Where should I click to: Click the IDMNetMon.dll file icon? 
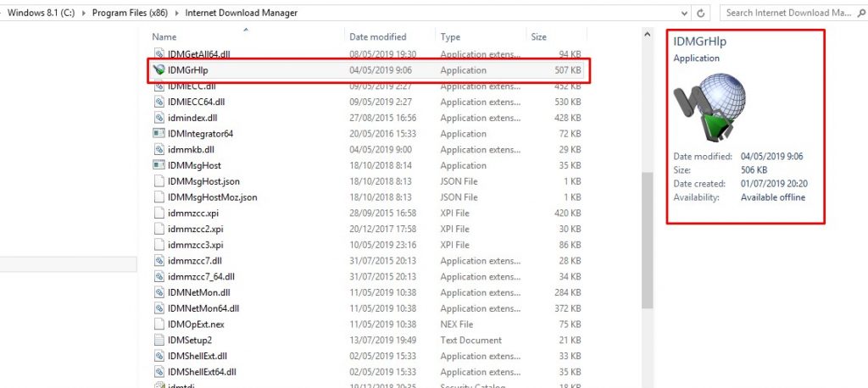(x=159, y=292)
